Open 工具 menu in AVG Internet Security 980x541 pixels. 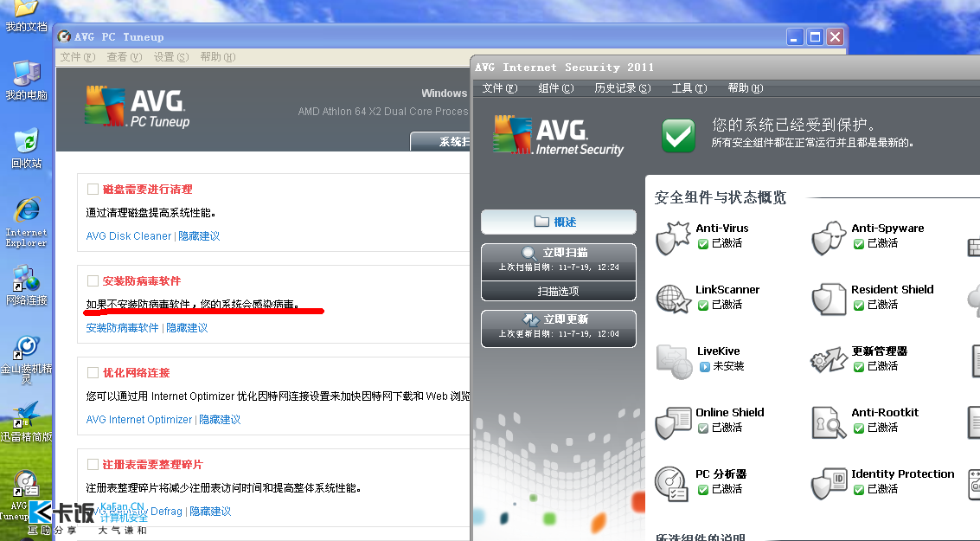pos(689,88)
